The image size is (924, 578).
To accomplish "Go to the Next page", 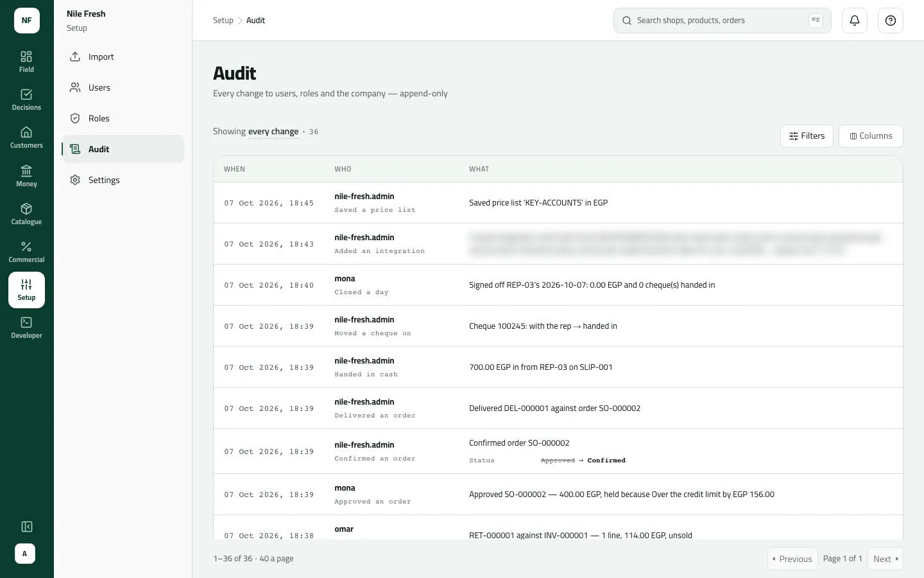I will click(x=886, y=559).
